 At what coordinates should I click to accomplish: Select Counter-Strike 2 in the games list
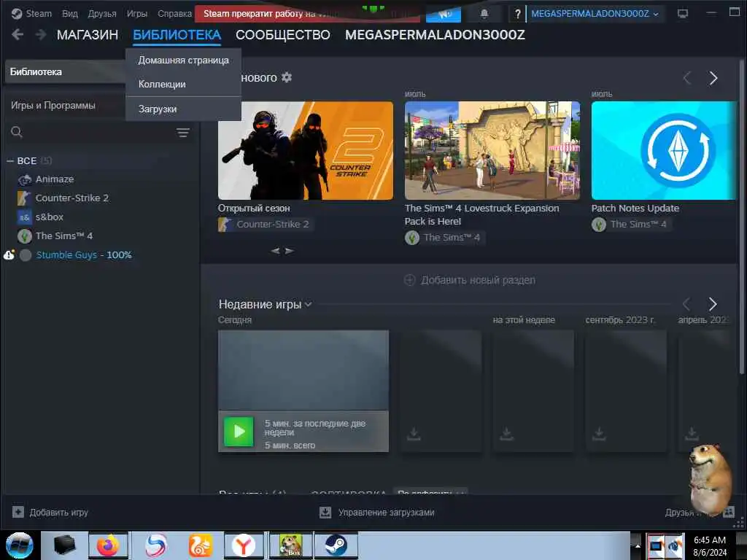coord(71,198)
